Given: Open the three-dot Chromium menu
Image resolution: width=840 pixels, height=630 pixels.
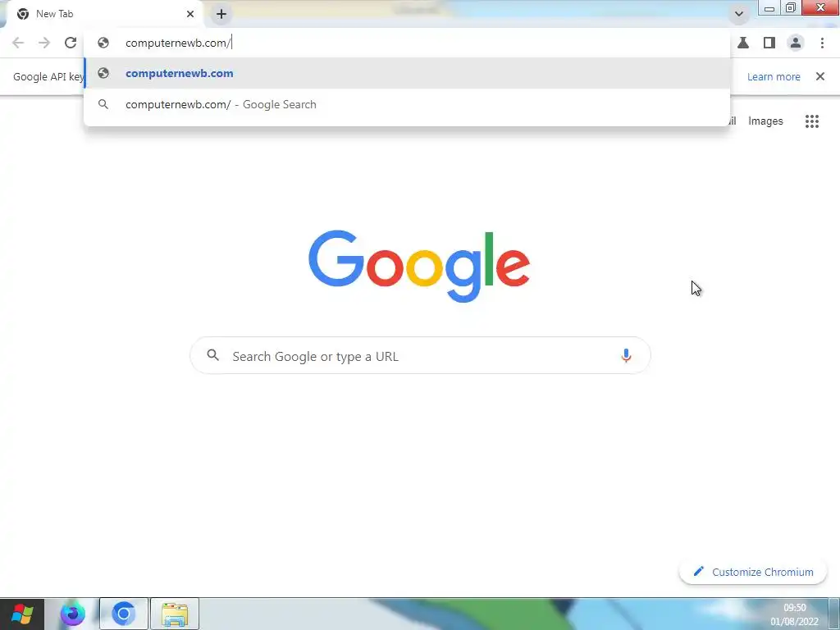Looking at the screenshot, I should click(x=822, y=43).
